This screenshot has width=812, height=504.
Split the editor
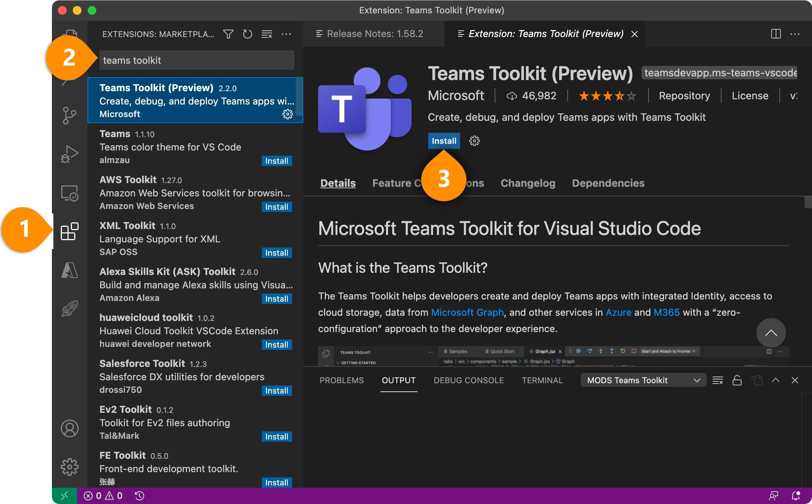pyautogui.click(x=776, y=34)
